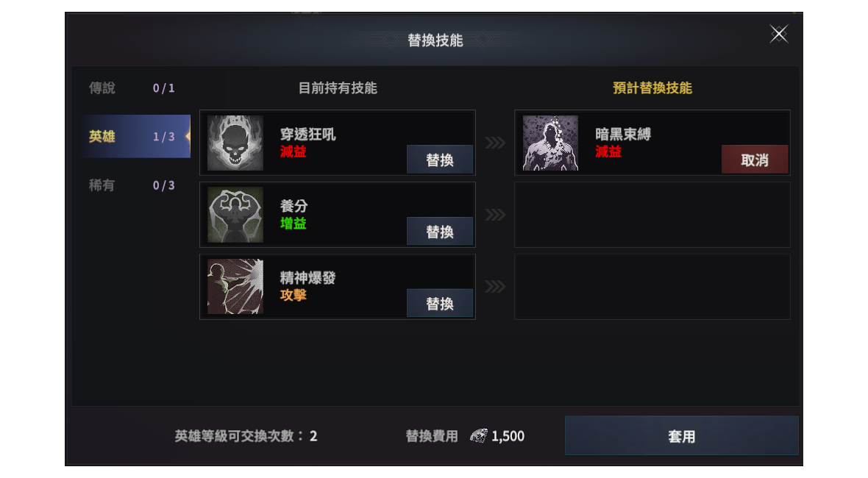Close the 替換技能 dialog
868x478 pixels.
click(x=779, y=35)
